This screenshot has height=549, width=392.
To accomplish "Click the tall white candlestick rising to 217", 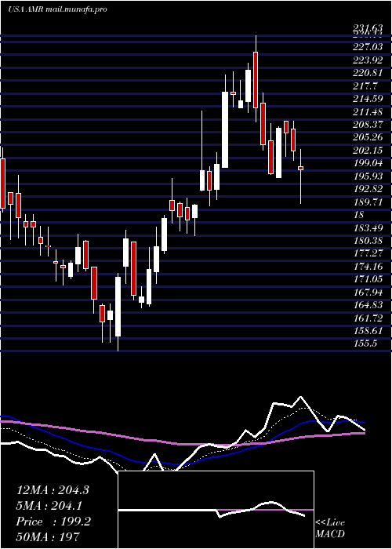I will click(x=225, y=130).
